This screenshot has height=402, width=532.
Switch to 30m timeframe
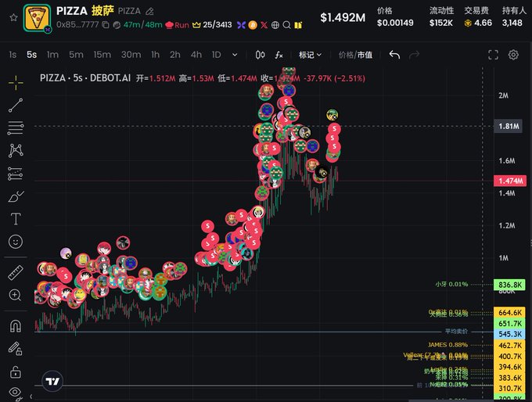pos(131,55)
